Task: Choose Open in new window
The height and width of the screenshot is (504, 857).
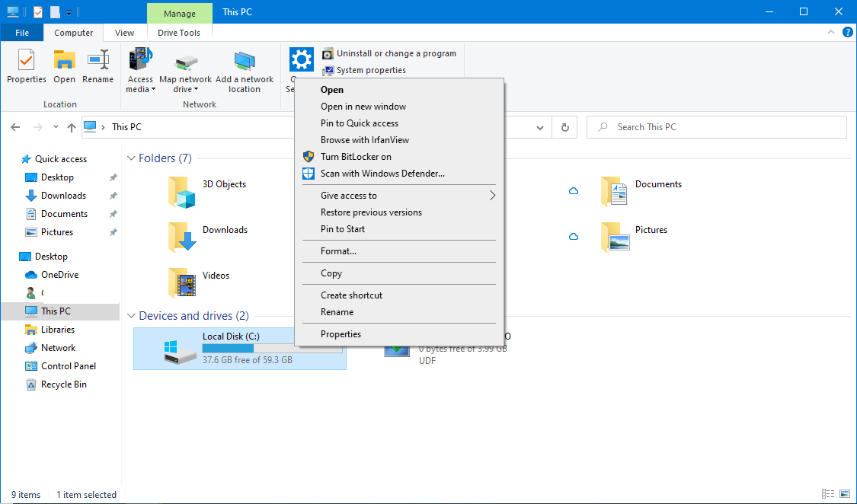Action: tap(399, 107)
